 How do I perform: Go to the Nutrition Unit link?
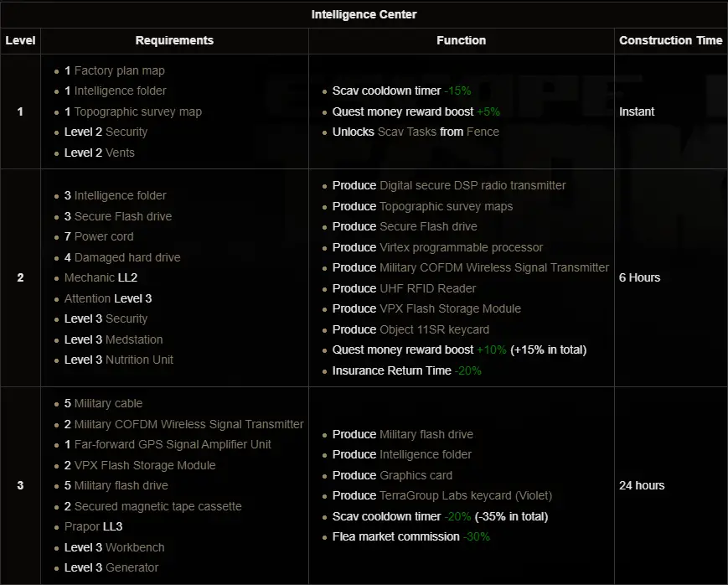(139, 360)
